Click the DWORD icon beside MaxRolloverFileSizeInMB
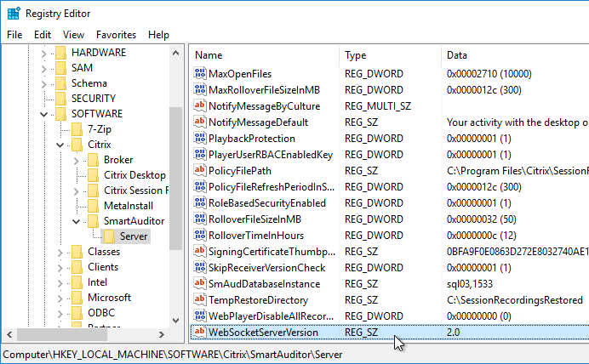Screen dimensions: 589x364 coord(200,89)
